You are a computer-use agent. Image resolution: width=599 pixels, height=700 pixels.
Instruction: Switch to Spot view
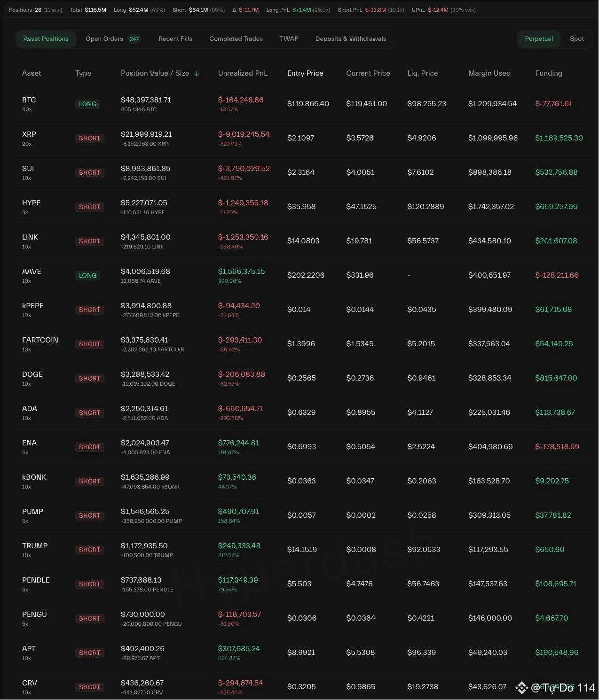click(x=576, y=39)
